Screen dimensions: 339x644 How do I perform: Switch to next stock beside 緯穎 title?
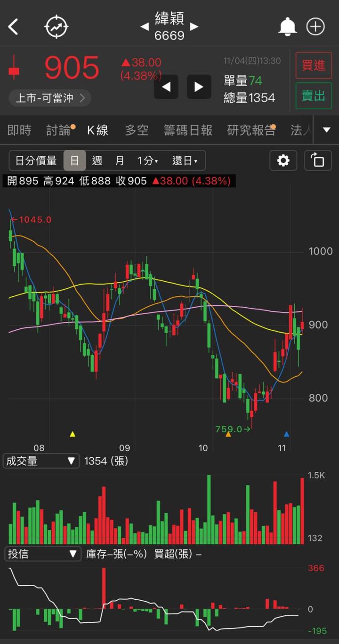click(x=194, y=27)
